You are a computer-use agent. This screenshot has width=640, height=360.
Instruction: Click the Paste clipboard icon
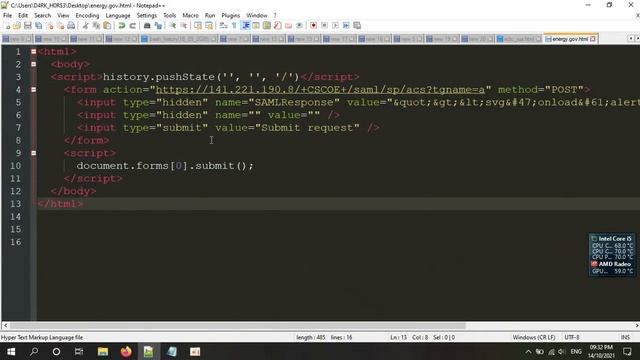coord(107,26)
